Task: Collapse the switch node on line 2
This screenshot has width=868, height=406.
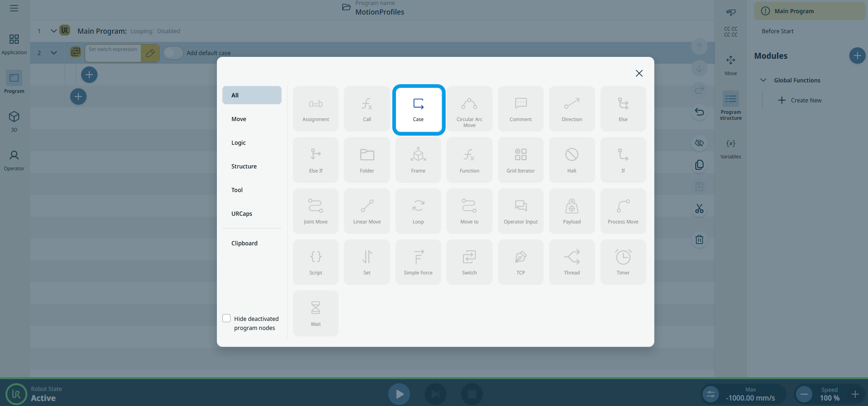Action: coord(54,53)
